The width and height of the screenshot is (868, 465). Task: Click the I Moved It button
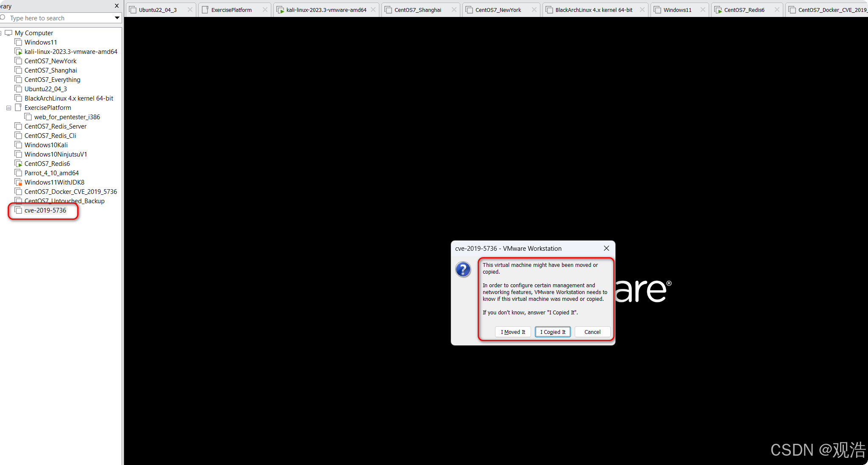click(513, 332)
